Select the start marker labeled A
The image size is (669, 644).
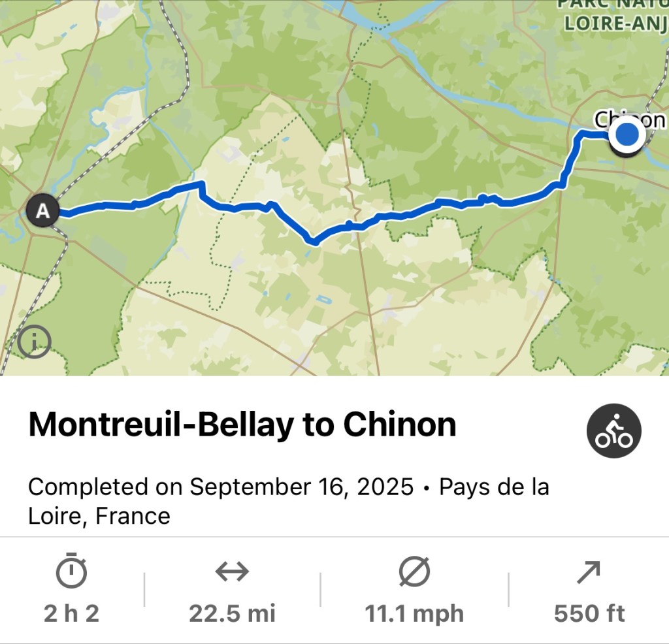click(x=43, y=211)
